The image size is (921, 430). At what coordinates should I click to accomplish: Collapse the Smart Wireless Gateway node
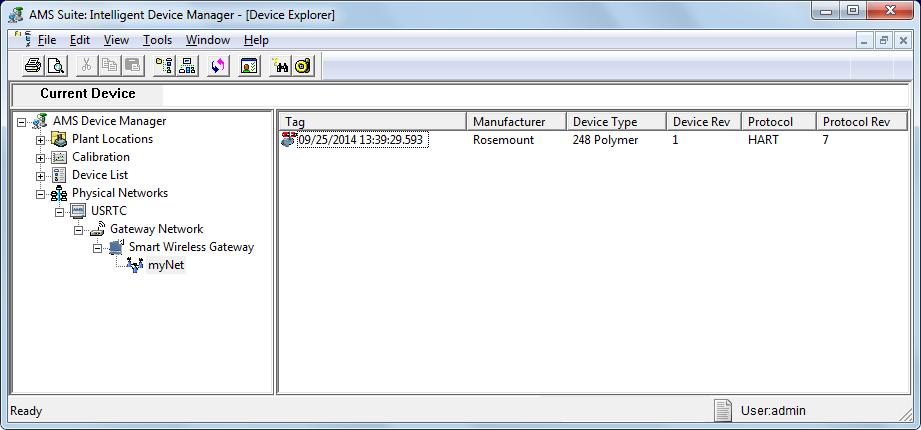pos(98,249)
